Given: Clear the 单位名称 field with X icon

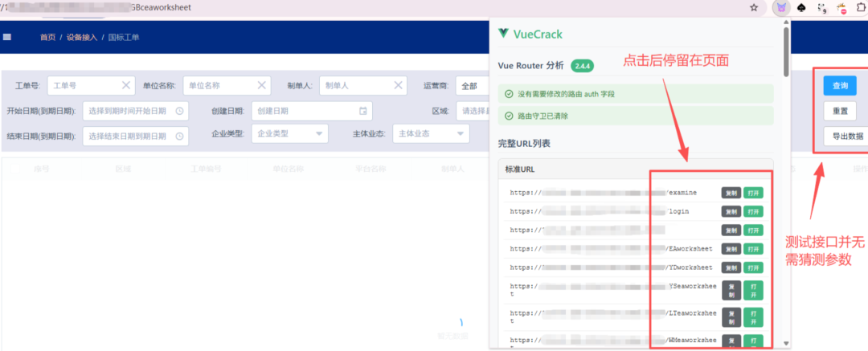Looking at the screenshot, I should click(262, 85).
